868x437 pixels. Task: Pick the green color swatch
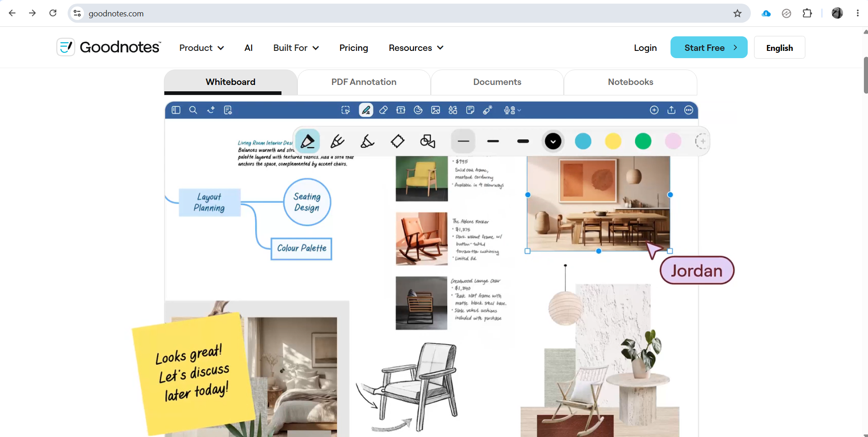[x=643, y=141]
